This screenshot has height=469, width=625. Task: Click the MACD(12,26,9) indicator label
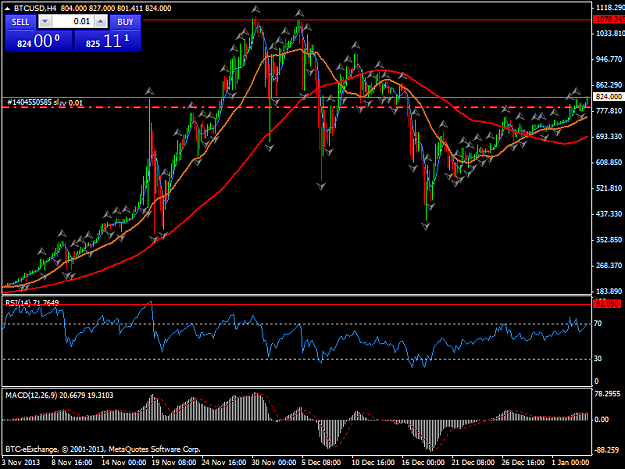coord(59,395)
